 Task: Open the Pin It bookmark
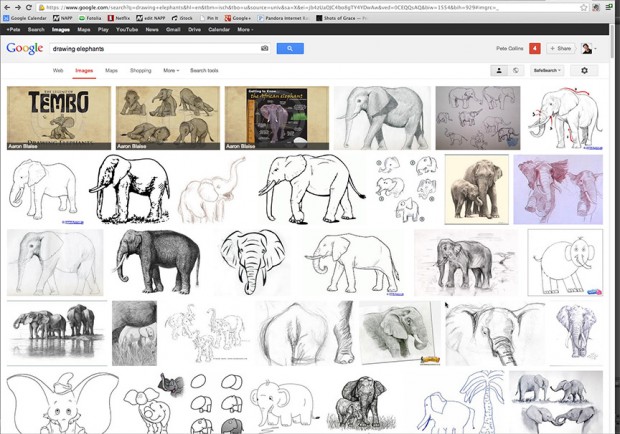coord(209,18)
